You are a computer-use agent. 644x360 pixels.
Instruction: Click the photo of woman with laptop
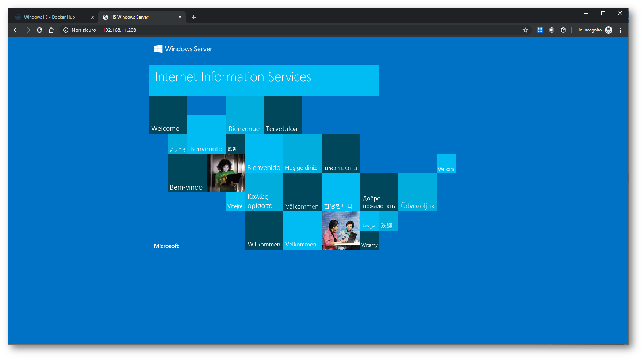click(x=226, y=173)
